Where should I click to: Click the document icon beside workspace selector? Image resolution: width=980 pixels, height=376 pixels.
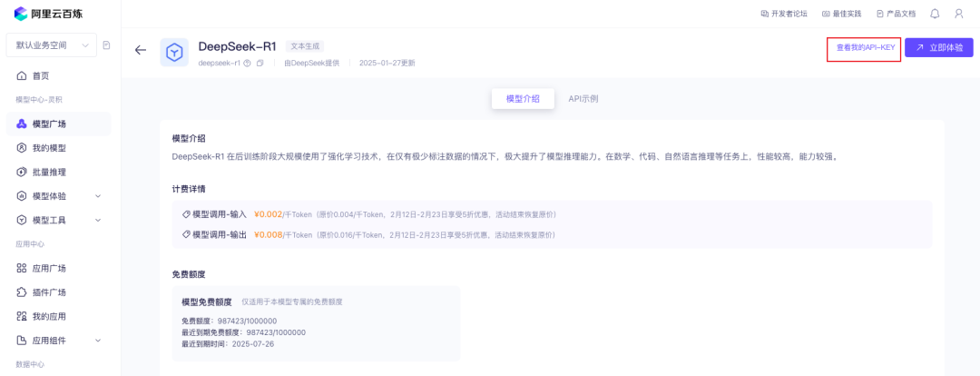click(106, 45)
